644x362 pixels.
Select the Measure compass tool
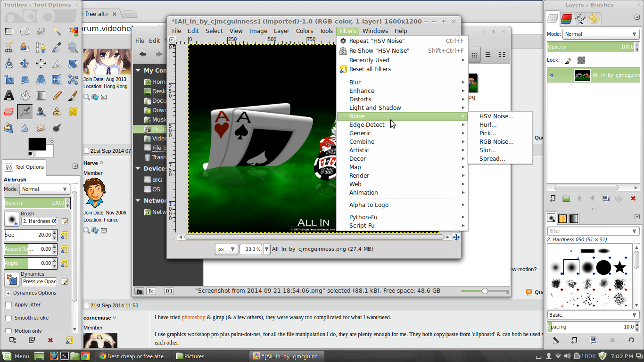tap(9, 63)
